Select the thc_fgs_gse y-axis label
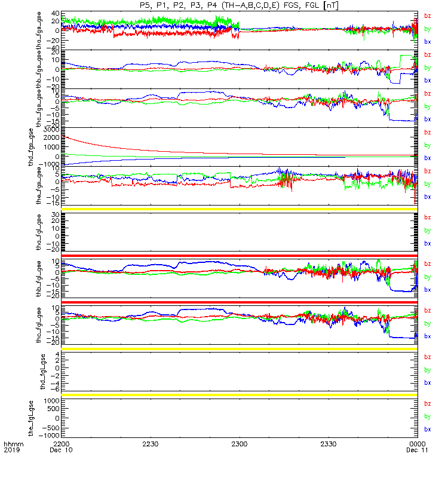This screenshot has width=448, height=478. pos(39,108)
